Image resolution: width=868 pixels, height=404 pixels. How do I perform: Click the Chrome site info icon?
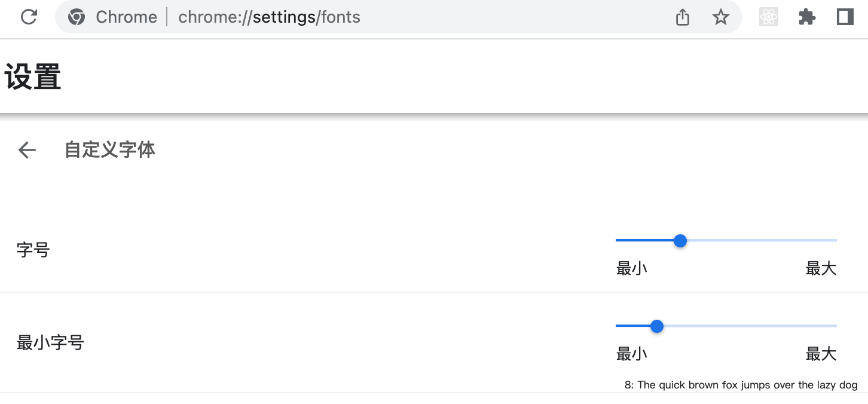(x=76, y=17)
